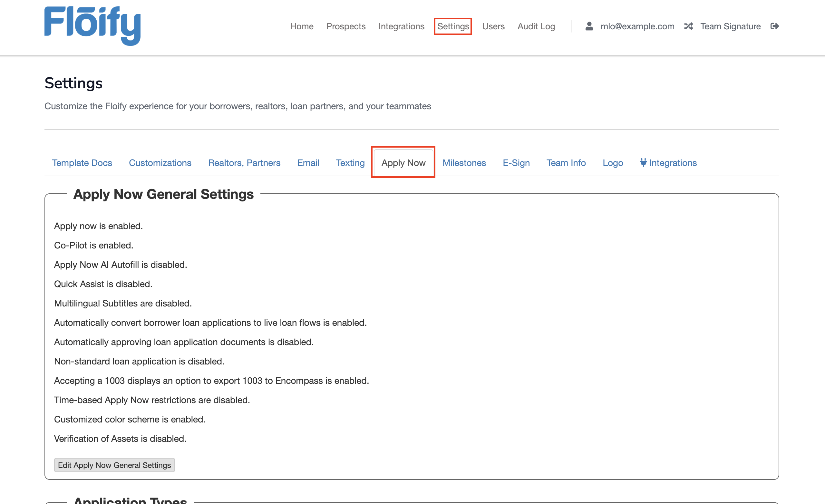Click the user profile icon

tap(589, 26)
